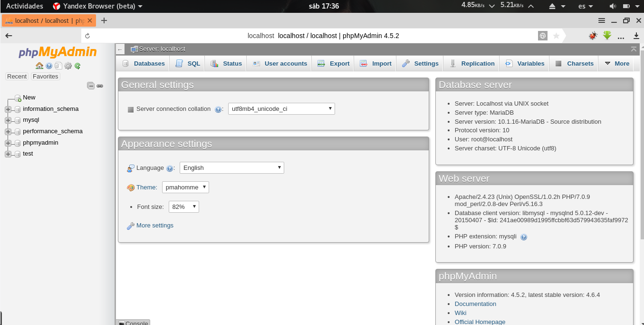Select performance_schema database in tree

(x=53, y=131)
